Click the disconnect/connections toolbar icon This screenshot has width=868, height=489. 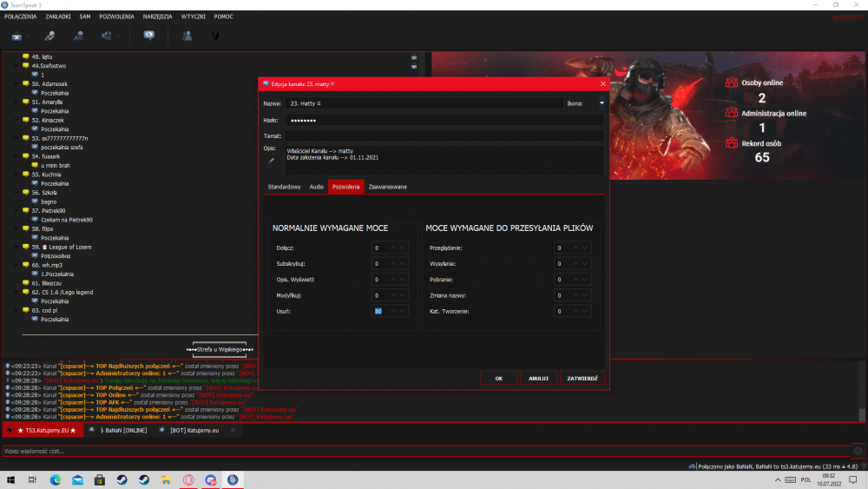(x=16, y=36)
